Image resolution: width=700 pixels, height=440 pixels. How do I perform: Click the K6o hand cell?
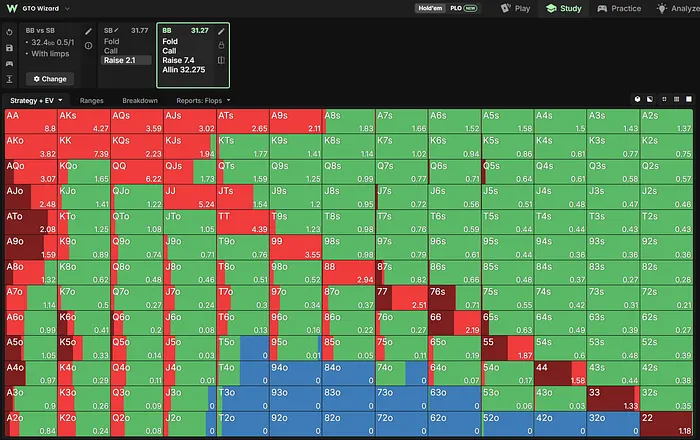[84, 323]
